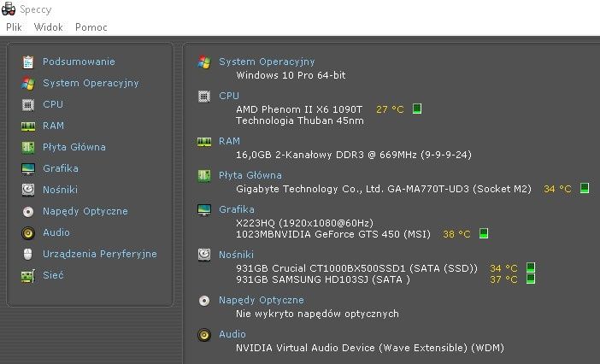Select System Operacyjny in the sidebar

tap(91, 83)
